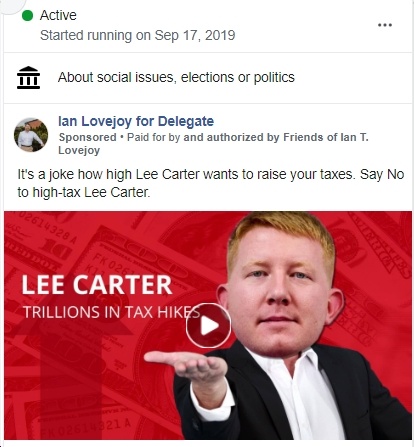
Task: Click the 'Sponsored' label
Action: click(x=88, y=137)
